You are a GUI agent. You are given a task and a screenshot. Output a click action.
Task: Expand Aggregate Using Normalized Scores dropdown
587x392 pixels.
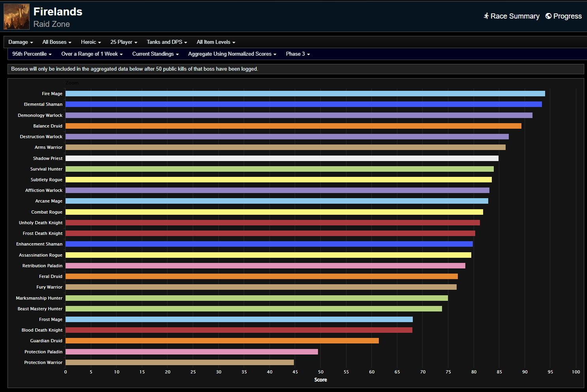pyautogui.click(x=232, y=54)
